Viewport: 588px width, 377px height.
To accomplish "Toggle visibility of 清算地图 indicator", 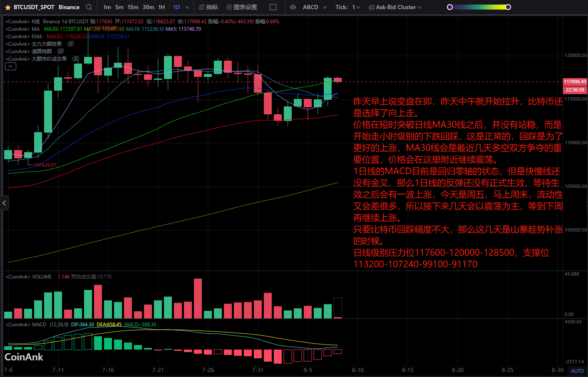I will point(61,51).
